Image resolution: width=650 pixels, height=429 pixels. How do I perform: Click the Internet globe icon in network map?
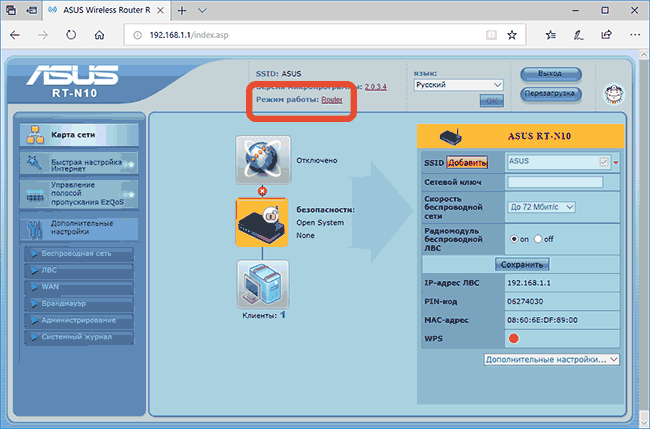coord(262,160)
